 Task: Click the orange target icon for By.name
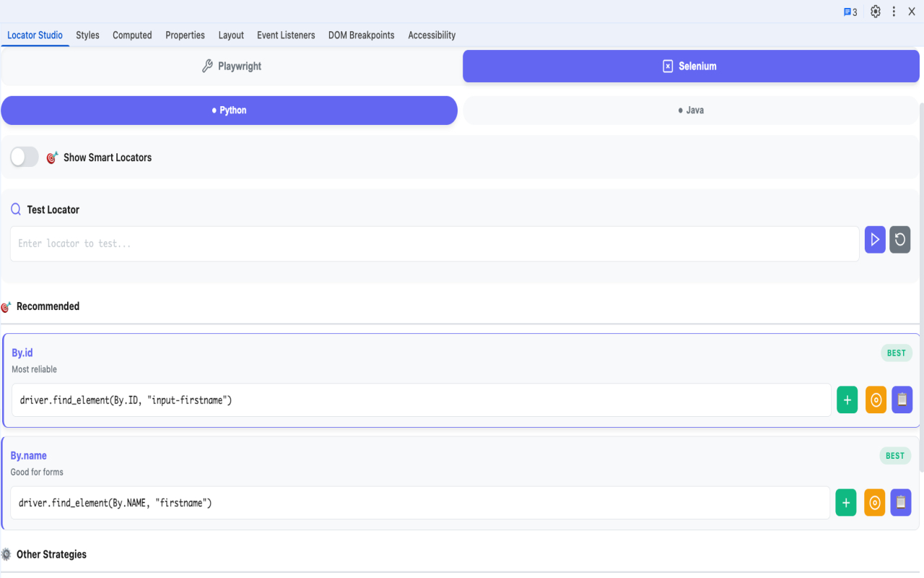click(874, 502)
